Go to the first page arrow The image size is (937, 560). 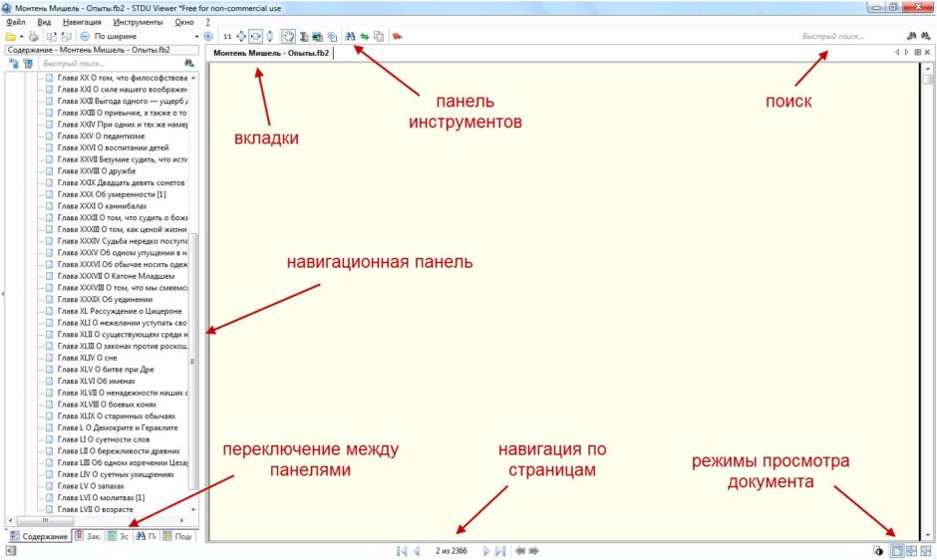click(401, 550)
